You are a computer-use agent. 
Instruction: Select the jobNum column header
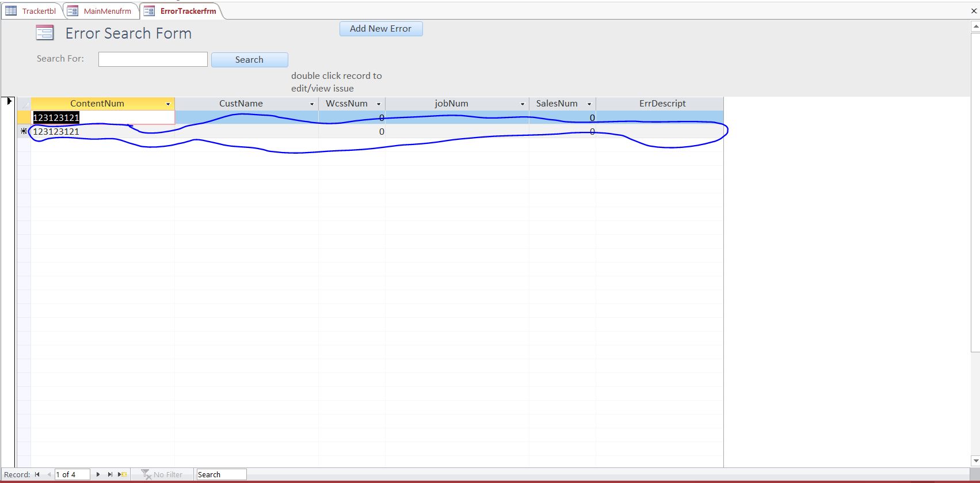(452, 104)
